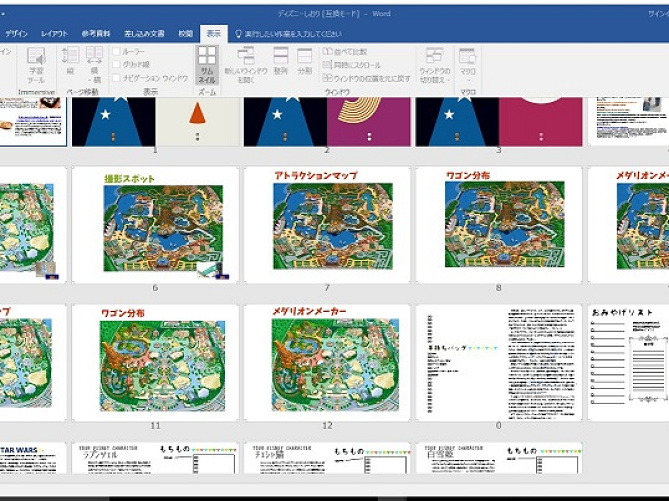Click 同時にスクロール synchronous scrolling
The image size is (669, 501).
click(352, 65)
